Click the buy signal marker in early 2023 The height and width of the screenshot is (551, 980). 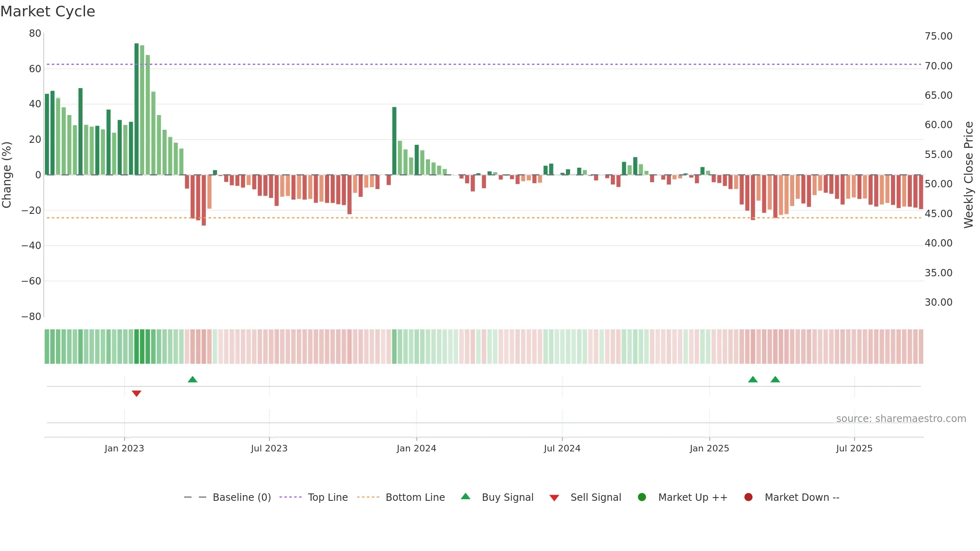[x=193, y=379]
